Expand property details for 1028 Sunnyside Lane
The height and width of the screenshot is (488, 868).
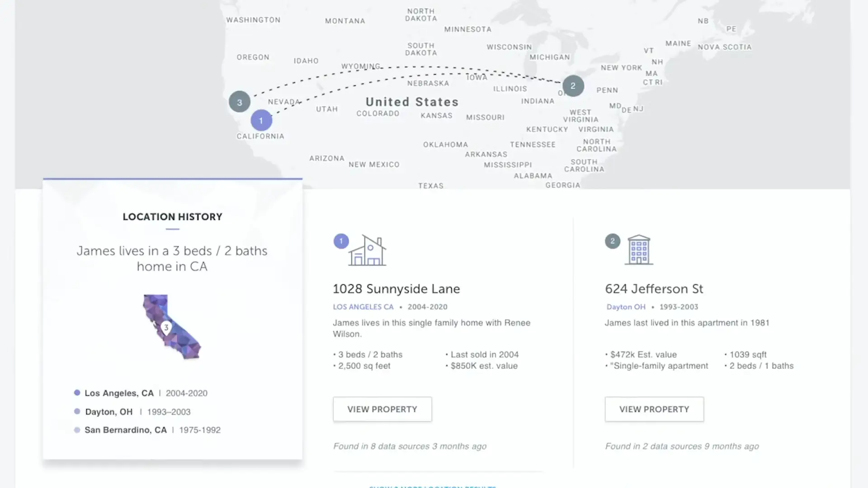pos(382,409)
